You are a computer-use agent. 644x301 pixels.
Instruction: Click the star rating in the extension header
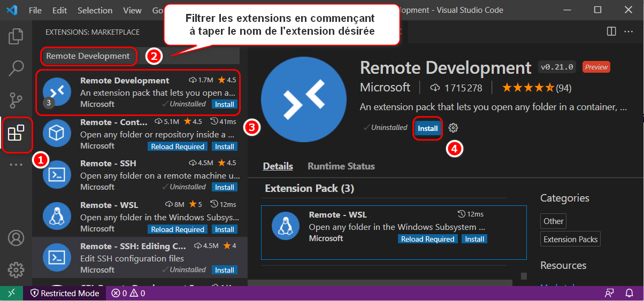pyautogui.click(x=528, y=87)
